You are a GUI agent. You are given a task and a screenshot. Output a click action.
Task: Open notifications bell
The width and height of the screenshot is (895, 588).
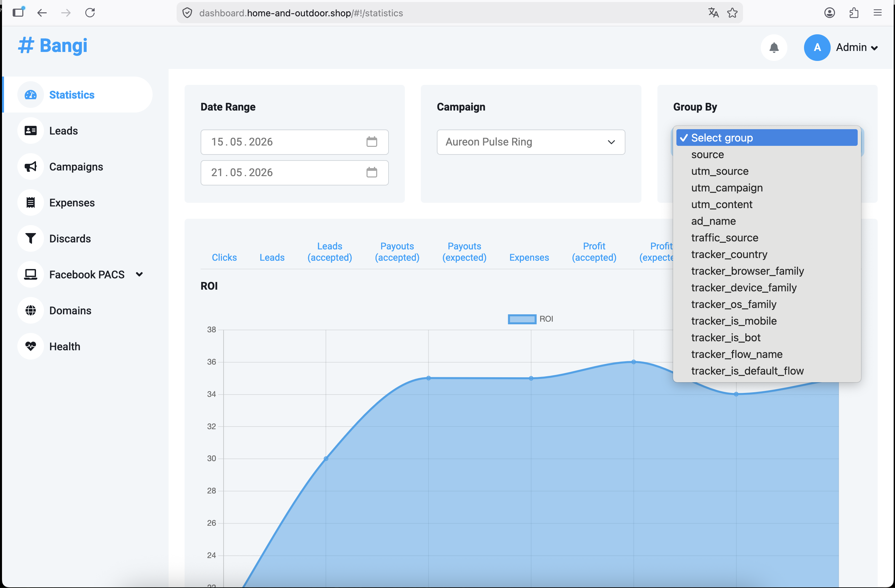tap(774, 48)
